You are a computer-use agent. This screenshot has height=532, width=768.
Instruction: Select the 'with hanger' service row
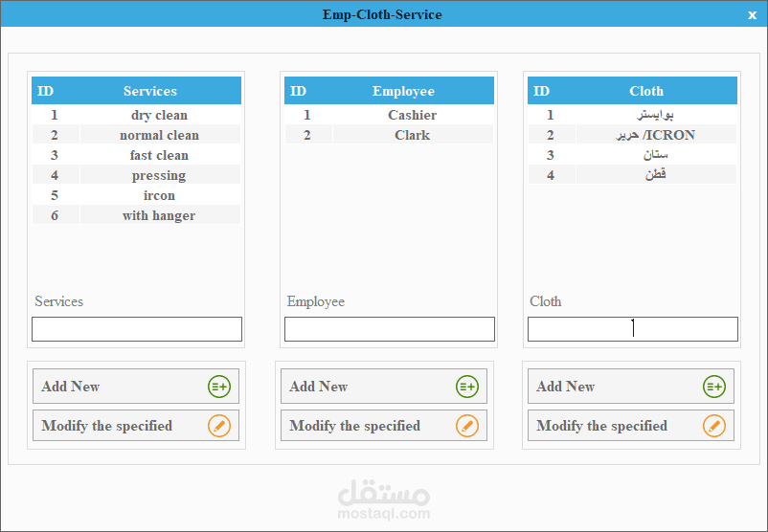tap(137, 215)
